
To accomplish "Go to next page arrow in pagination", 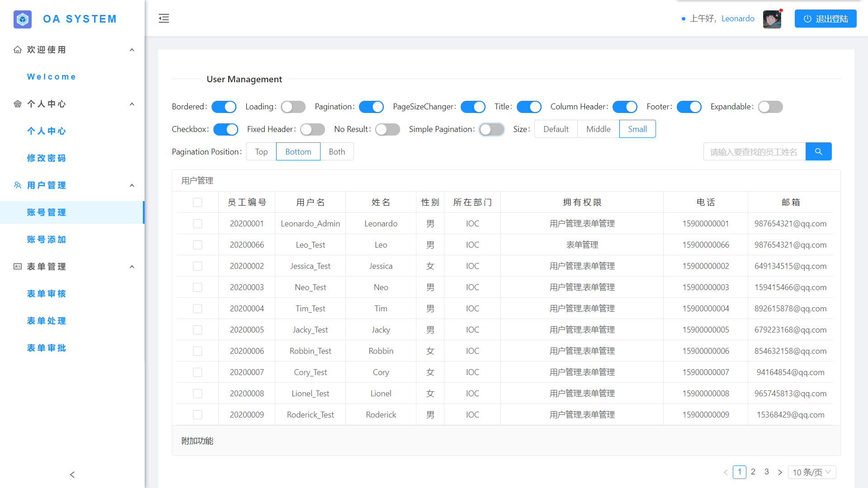I will tap(780, 472).
